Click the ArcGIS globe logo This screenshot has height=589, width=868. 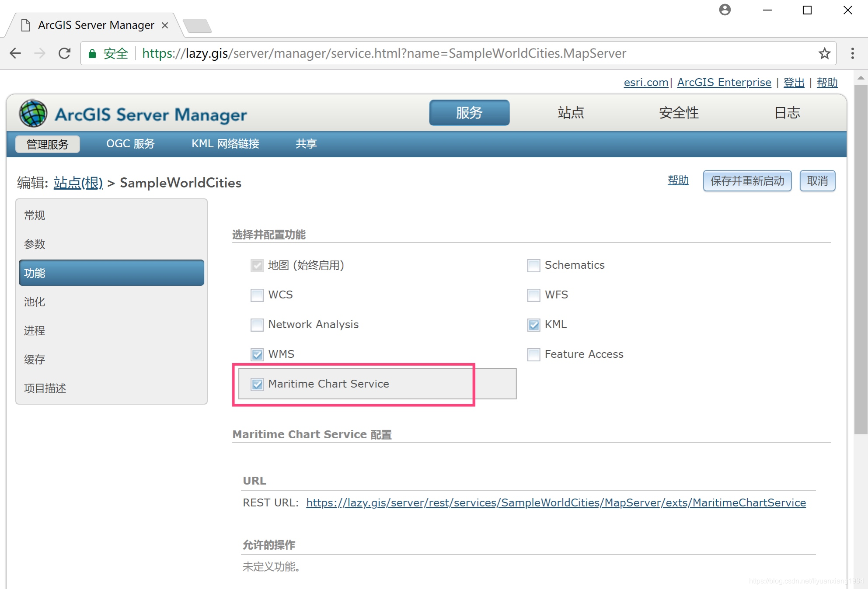coord(33,113)
